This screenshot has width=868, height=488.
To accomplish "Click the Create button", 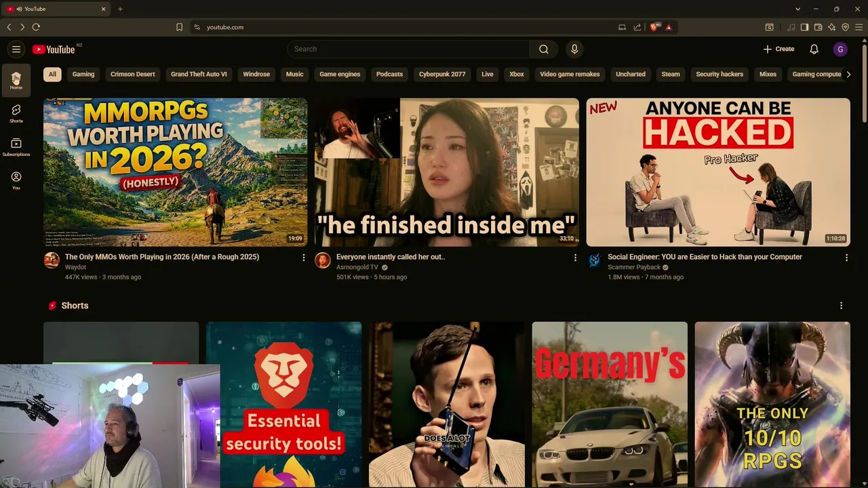I will click(x=778, y=49).
